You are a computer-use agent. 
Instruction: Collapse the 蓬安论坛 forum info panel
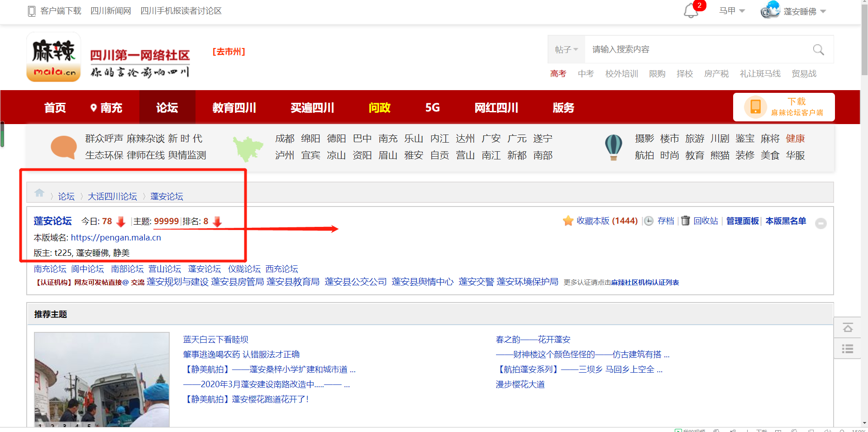coord(820,223)
